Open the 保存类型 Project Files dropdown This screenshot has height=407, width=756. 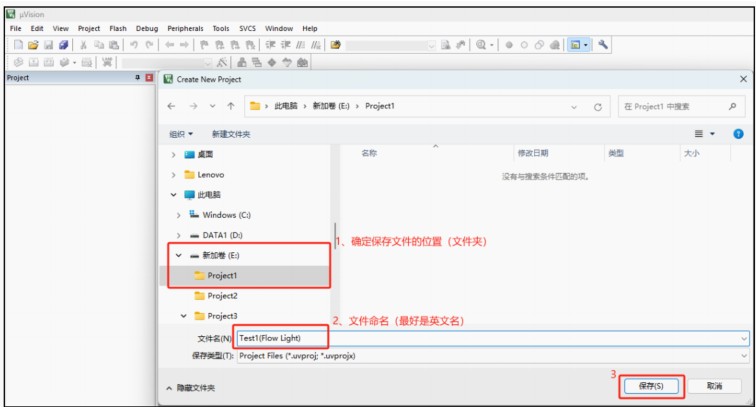pyautogui.click(x=744, y=356)
